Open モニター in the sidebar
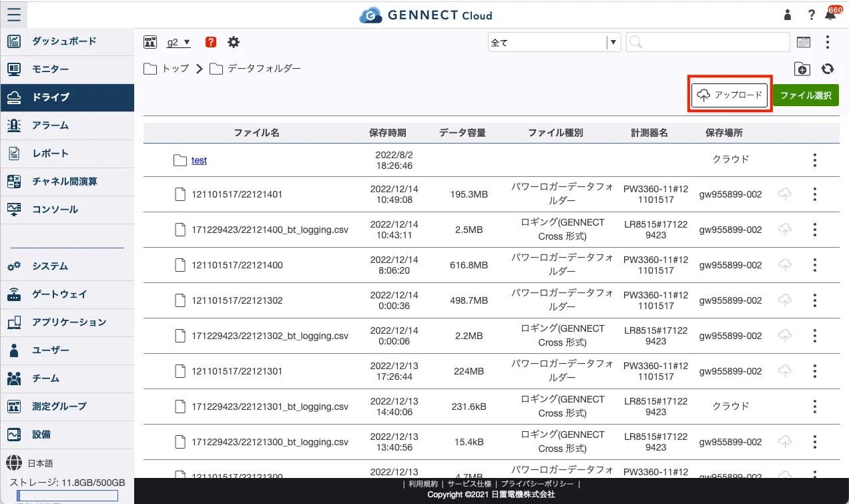 [x=67, y=69]
